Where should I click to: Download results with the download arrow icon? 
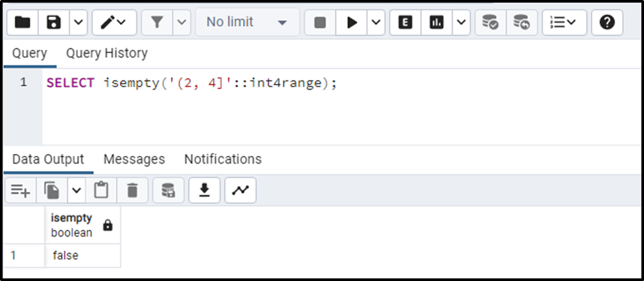204,190
